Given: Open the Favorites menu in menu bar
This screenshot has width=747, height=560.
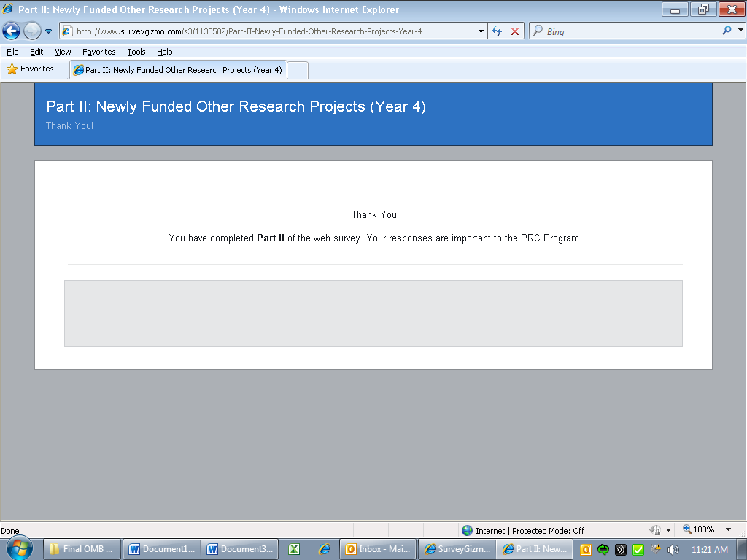Looking at the screenshot, I should point(99,52).
